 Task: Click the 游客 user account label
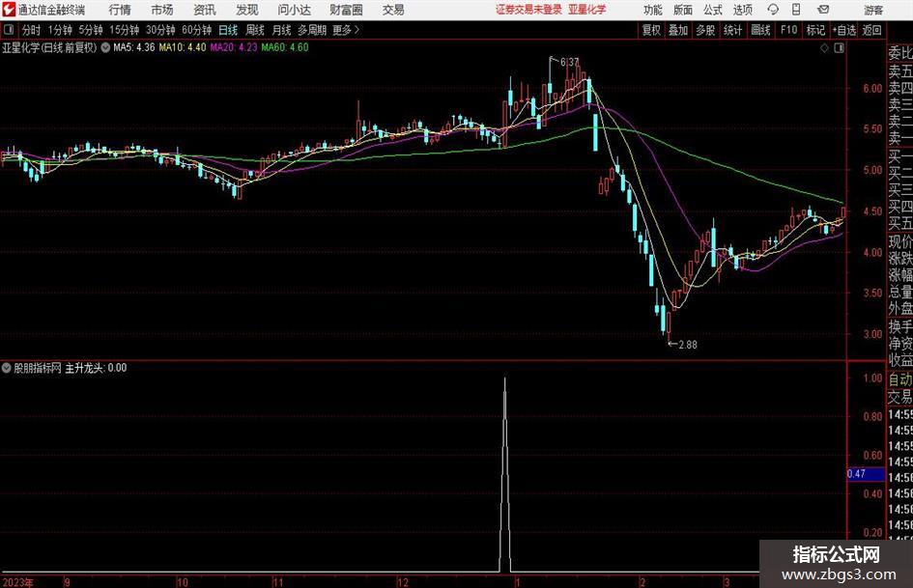pos(873,10)
